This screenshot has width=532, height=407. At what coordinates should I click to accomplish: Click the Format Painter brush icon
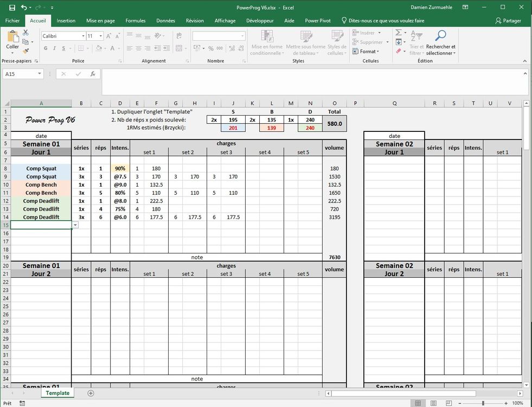(26, 51)
